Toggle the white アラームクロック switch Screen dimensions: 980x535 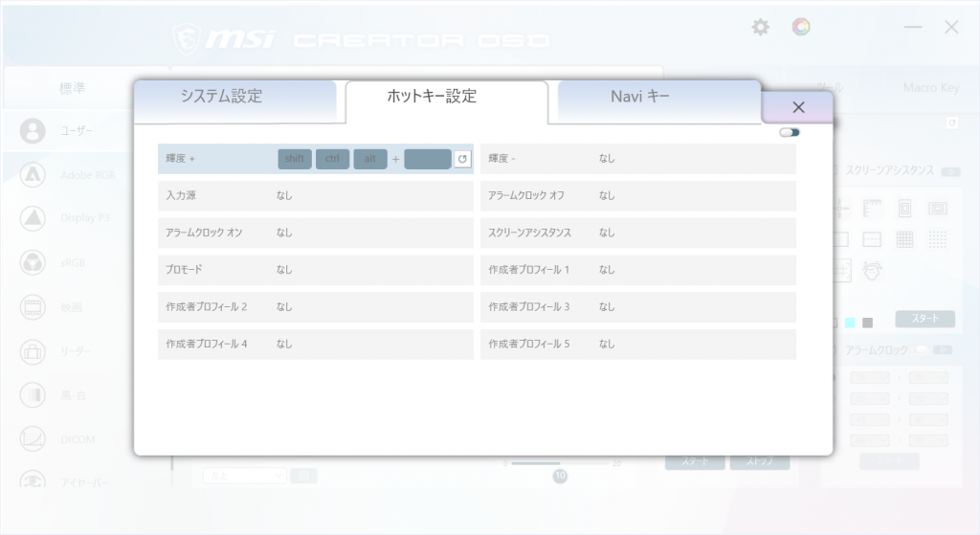922,350
